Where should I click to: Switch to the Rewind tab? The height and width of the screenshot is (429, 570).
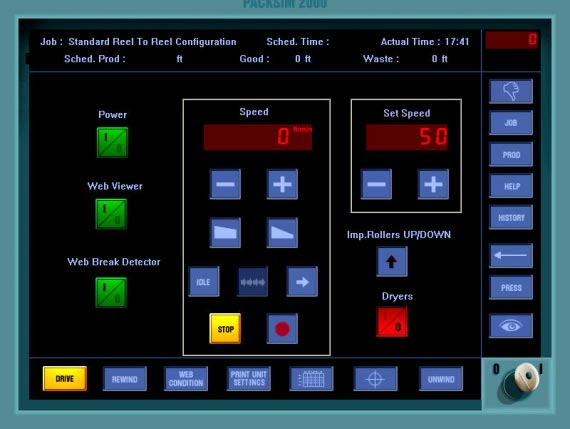[x=125, y=379]
